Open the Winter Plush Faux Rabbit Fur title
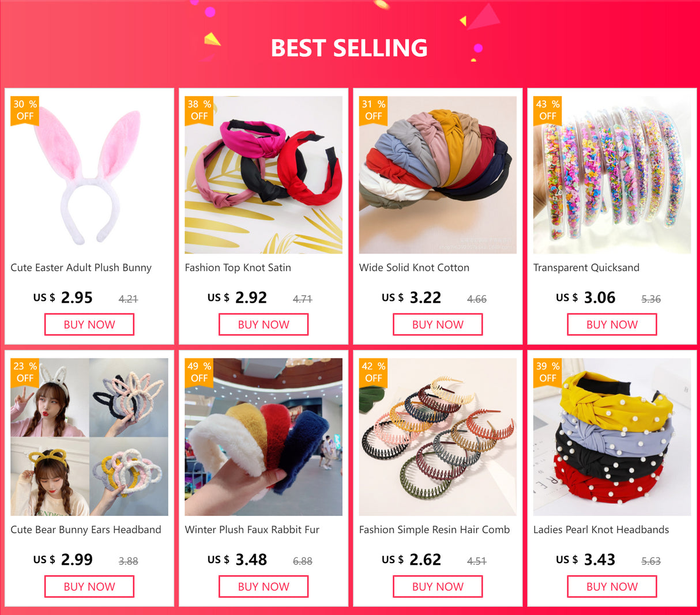Viewport: 700px width, 615px height. point(252,530)
